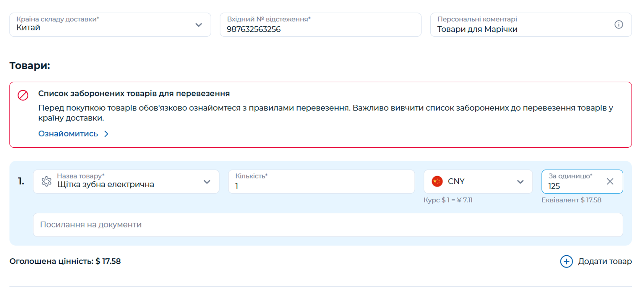Viewport: 644px width, 295px height.
Task: Click the Оголошена цінність total text
Action: pos(65,261)
